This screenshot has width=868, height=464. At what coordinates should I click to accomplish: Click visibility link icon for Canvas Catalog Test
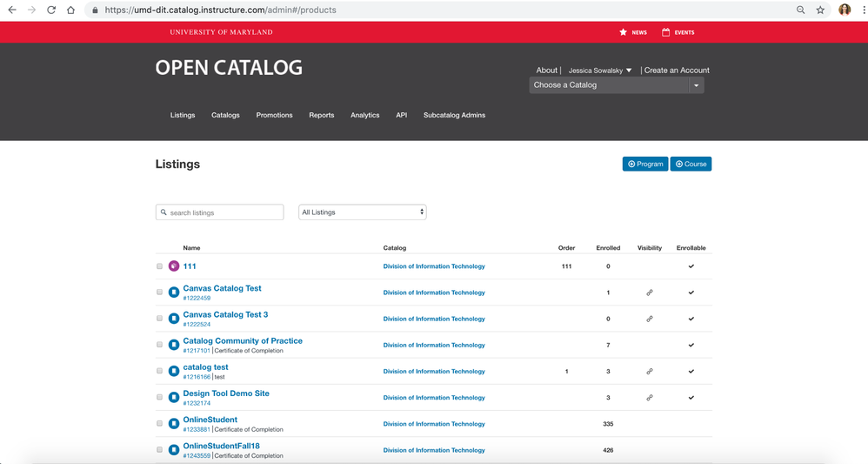coord(650,293)
